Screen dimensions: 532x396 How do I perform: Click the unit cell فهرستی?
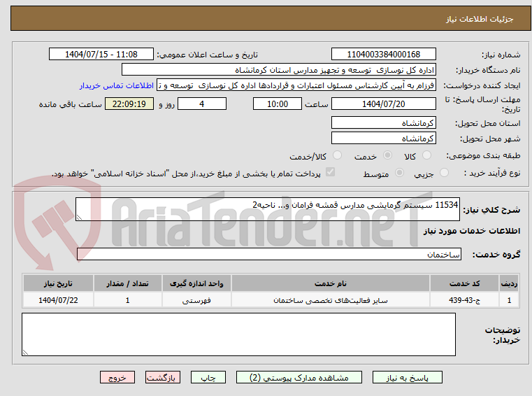(196, 300)
